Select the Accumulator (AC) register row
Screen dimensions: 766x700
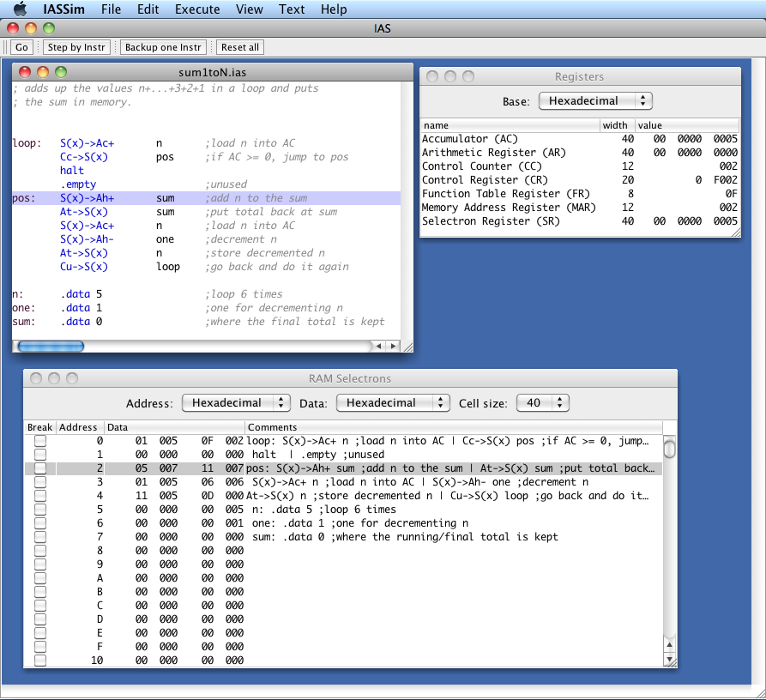579,139
